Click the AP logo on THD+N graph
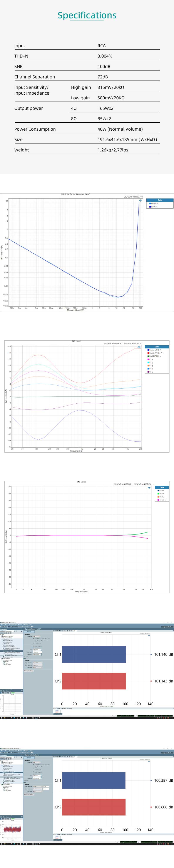Viewport: 174px width, 868px height. coord(140,201)
